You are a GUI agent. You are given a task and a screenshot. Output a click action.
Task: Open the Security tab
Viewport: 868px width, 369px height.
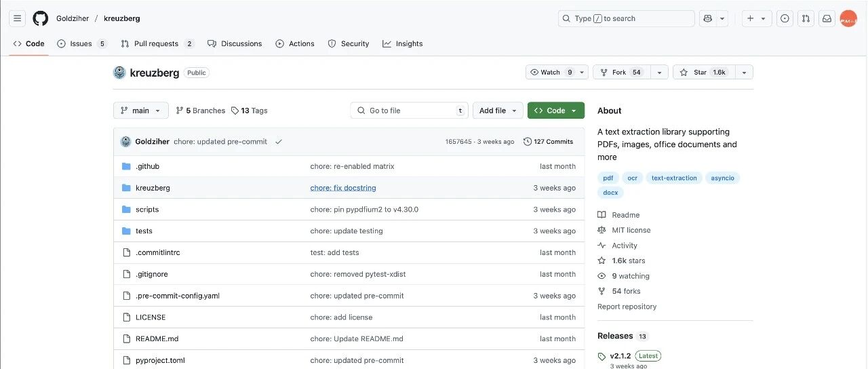349,43
